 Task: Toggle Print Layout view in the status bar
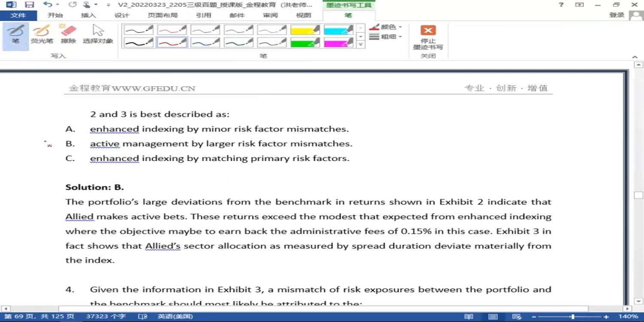493,316
